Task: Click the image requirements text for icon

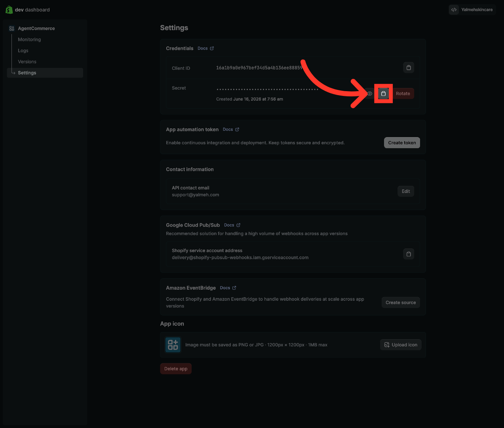Action: pos(256,345)
